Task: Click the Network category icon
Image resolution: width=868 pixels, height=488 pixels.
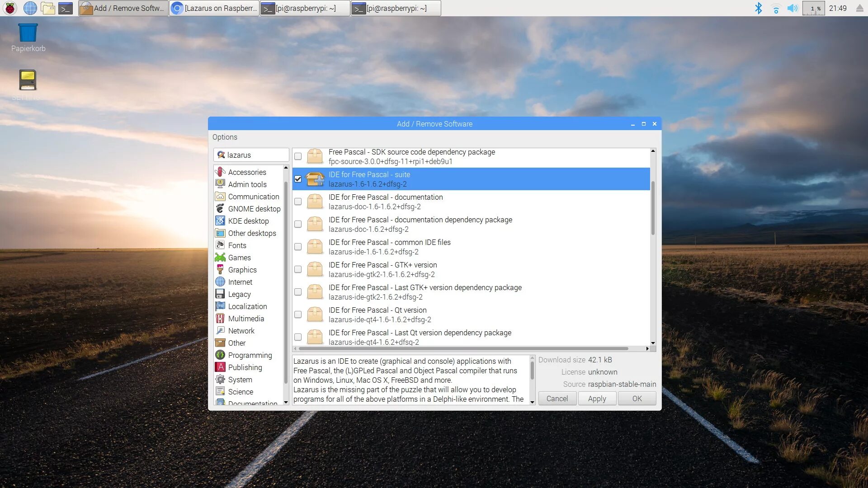Action: tap(221, 331)
